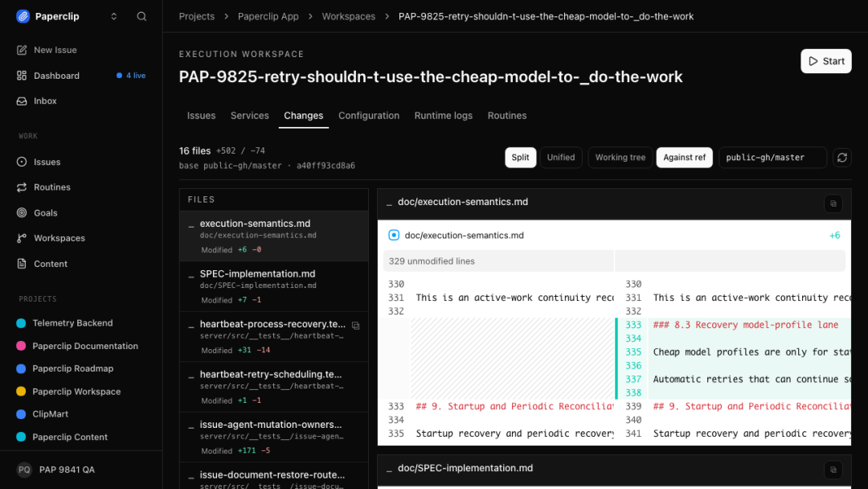The height and width of the screenshot is (489, 868).
Task: Open the Inbox from sidebar
Action: coord(45,101)
